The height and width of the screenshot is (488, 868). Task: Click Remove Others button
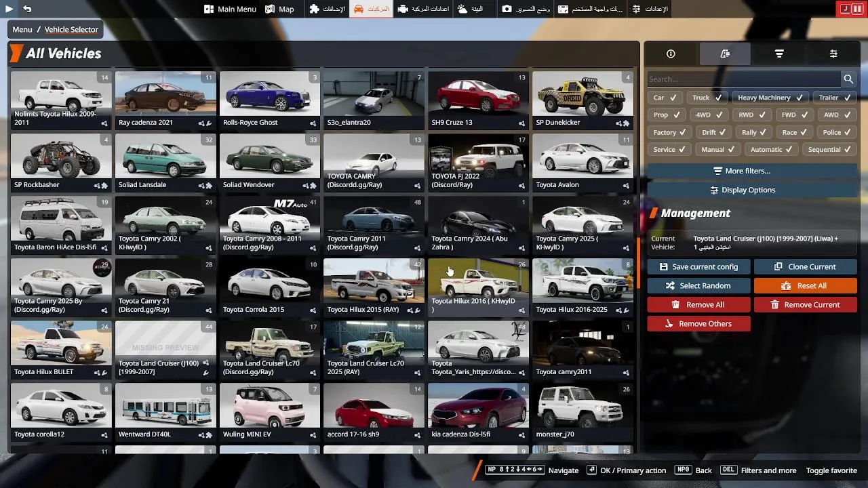pos(698,324)
